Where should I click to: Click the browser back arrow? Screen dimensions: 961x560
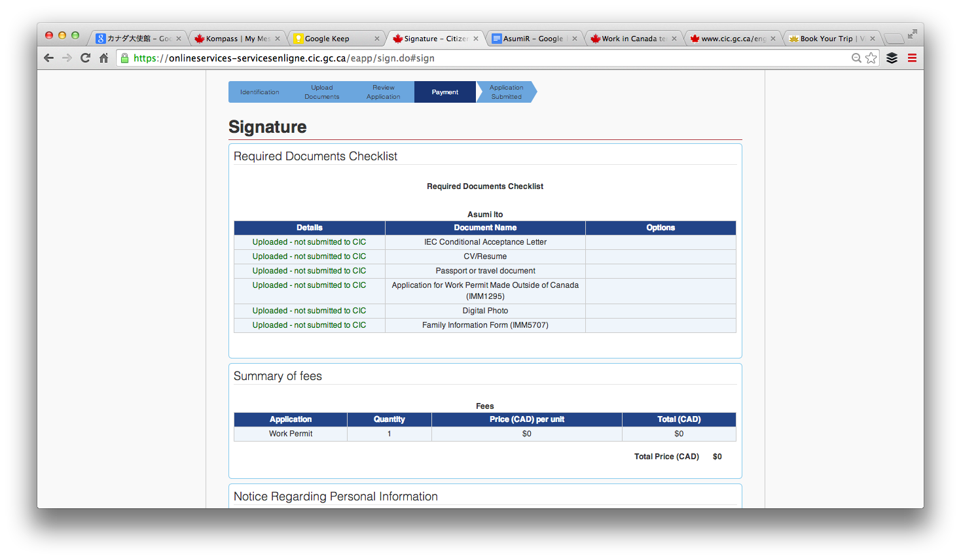coord(48,58)
